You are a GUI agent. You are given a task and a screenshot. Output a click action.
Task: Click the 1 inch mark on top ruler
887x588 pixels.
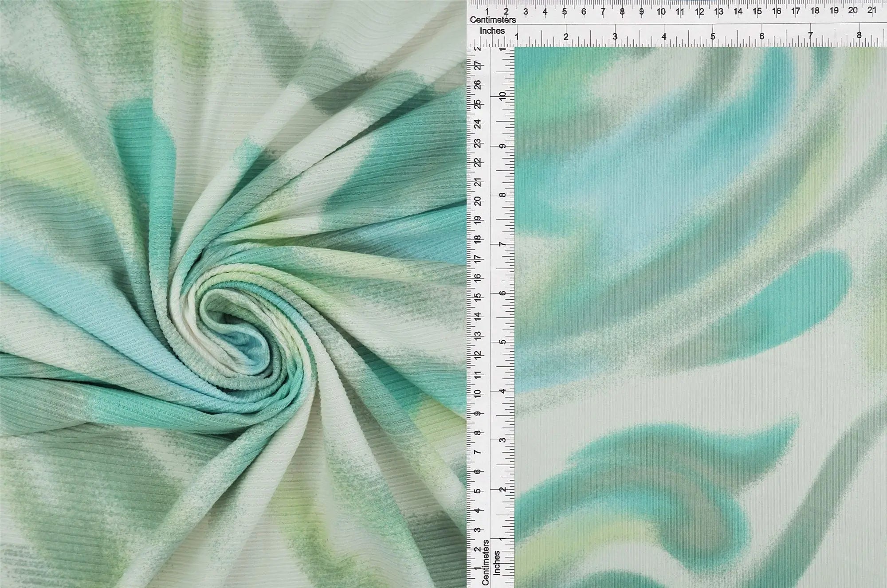pos(517,37)
